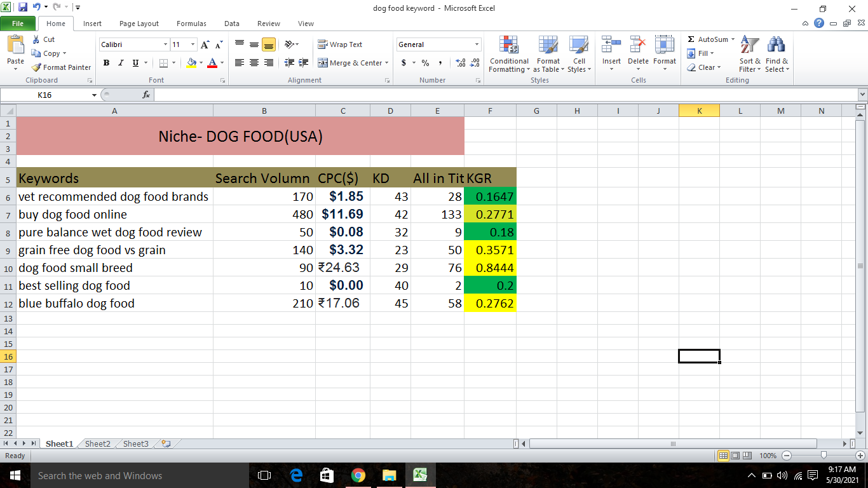Toggle bold formatting on selection
This screenshot has height=488, width=868.
pos(106,63)
